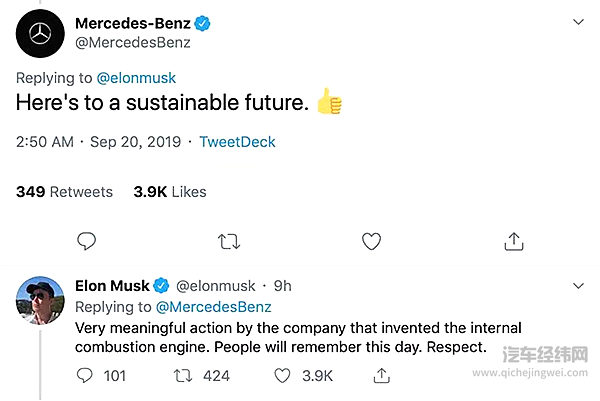Open the tweet timestamp 2:50 AM Sep 20, 2019

coord(96,142)
